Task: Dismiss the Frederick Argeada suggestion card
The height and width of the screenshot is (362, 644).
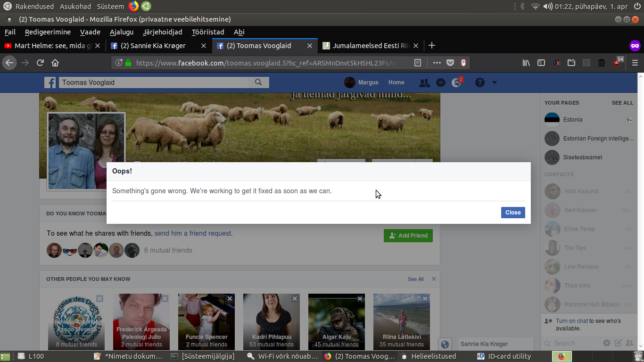Action: click(x=165, y=299)
